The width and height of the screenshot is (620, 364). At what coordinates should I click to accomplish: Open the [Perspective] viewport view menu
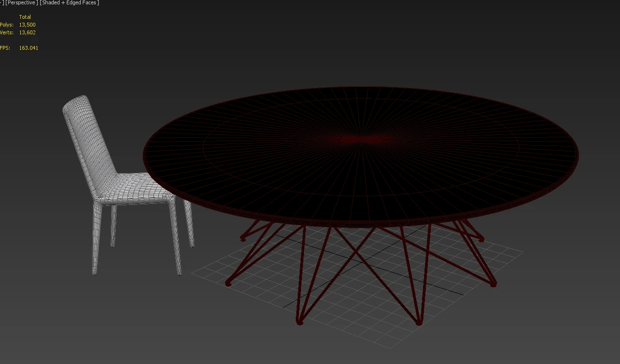pos(21,3)
